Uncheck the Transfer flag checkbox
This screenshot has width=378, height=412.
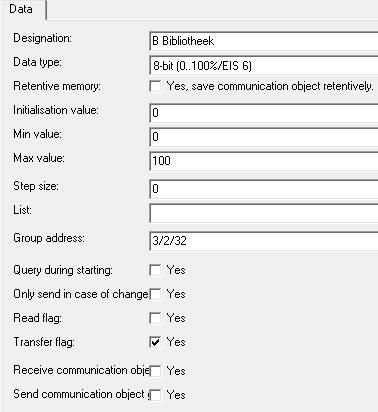(x=155, y=342)
